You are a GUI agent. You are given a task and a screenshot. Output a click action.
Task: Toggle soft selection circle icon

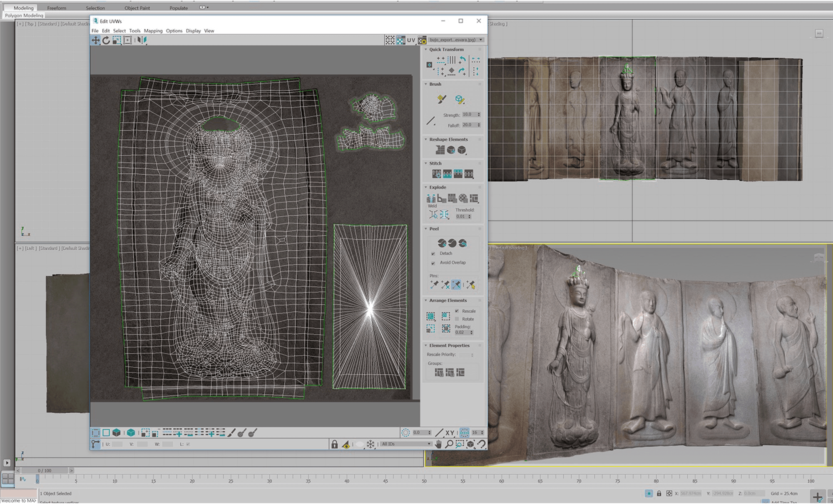pyautogui.click(x=405, y=433)
